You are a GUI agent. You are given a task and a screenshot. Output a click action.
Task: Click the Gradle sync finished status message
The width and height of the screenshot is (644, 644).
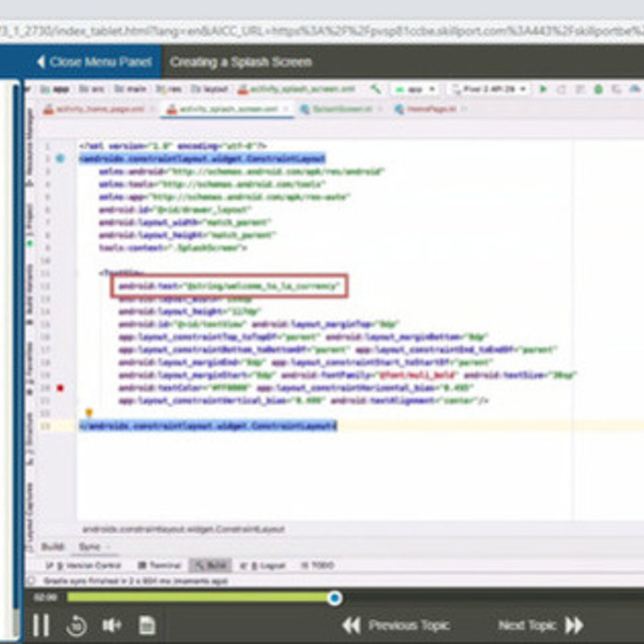(x=135, y=580)
